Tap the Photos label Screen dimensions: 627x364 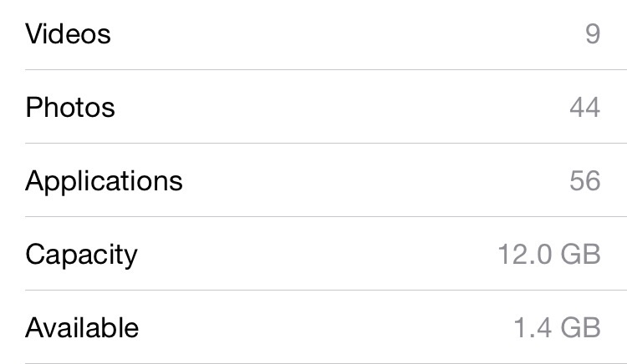click(x=70, y=108)
